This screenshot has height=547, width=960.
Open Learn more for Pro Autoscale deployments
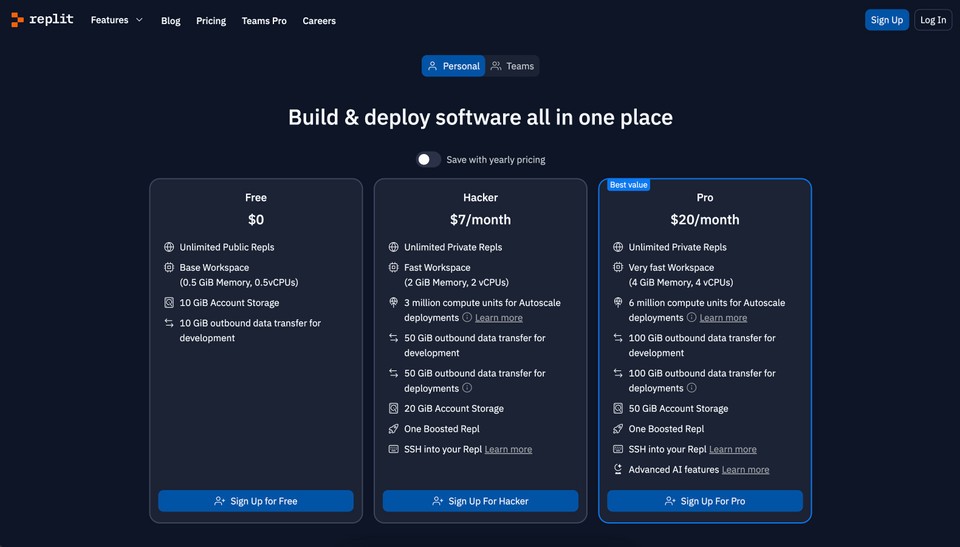tap(723, 318)
